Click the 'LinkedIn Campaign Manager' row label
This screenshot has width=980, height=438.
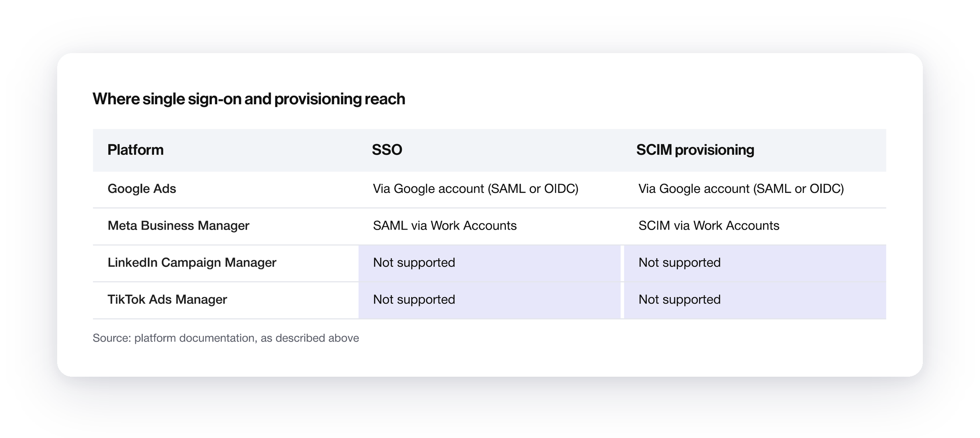[x=192, y=262]
